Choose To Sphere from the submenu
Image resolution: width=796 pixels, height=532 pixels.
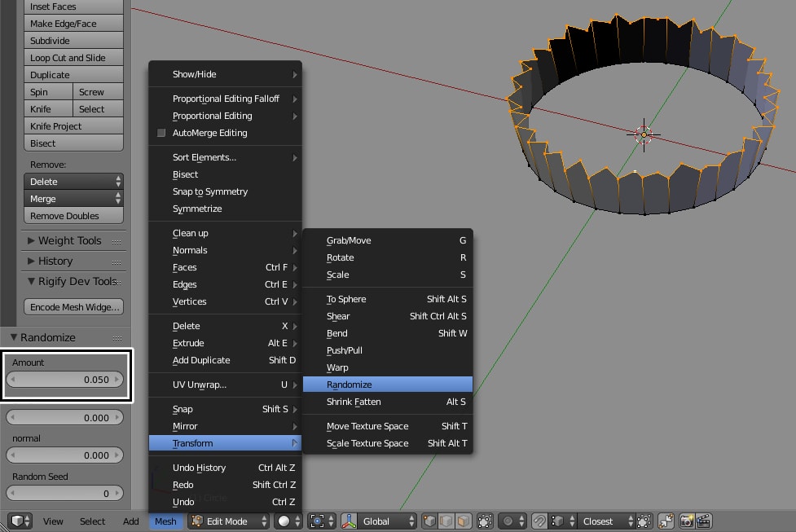(x=388, y=299)
